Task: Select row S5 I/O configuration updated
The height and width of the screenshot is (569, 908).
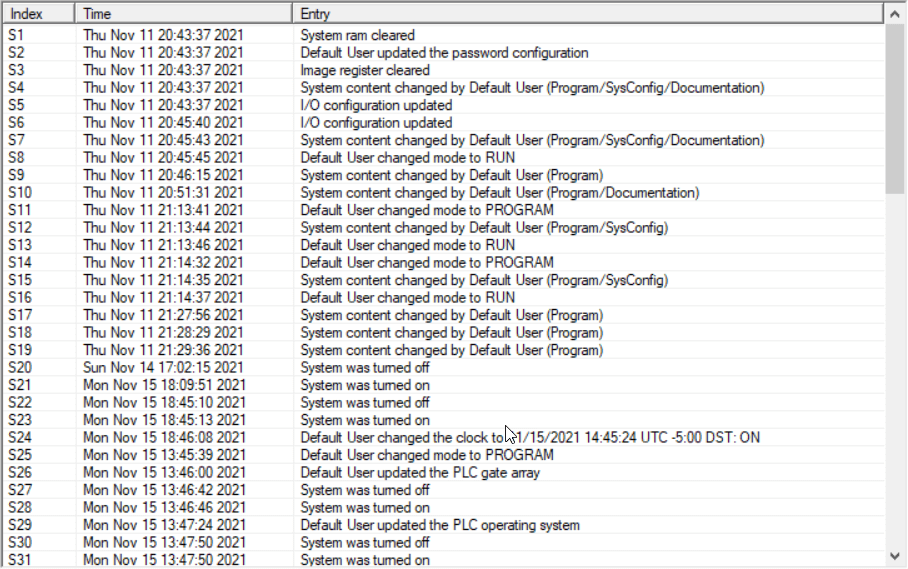Action: click(x=376, y=105)
